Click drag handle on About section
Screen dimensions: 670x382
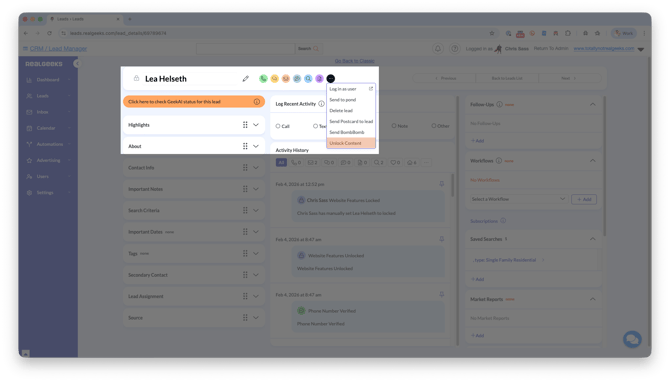tap(245, 146)
